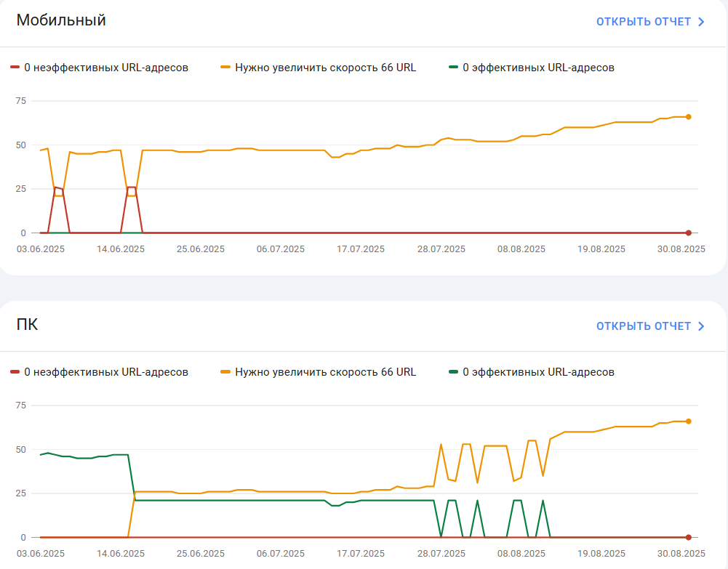Click orange legend marker in Мобильный chart

point(225,68)
